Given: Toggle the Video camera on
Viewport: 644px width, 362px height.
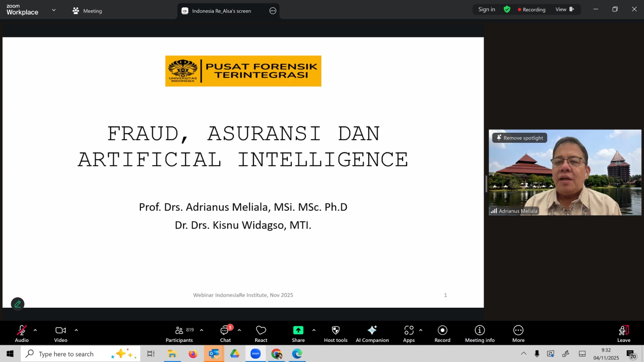Looking at the screenshot, I should coord(61,333).
